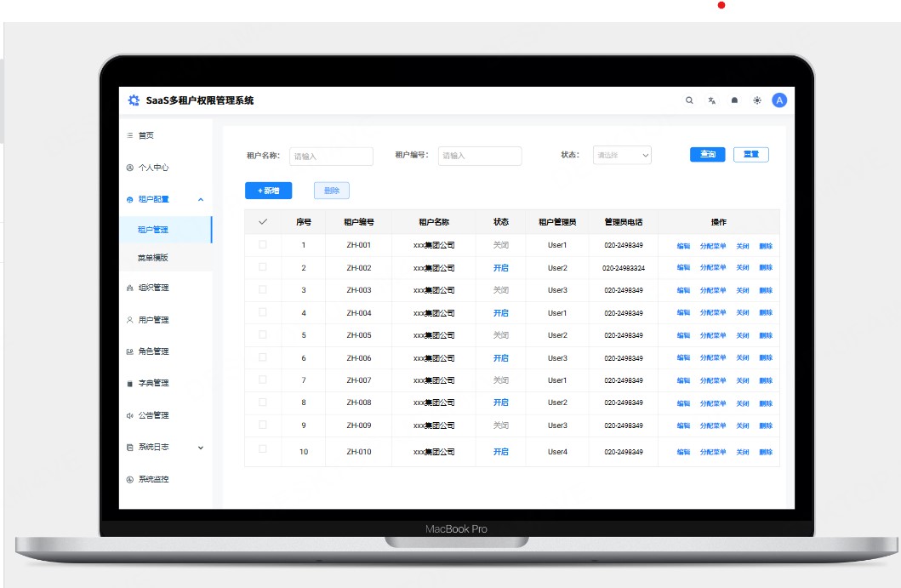Click 关闭 status in row ZH-007
901x588 pixels.
pyautogui.click(x=500, y=380)
